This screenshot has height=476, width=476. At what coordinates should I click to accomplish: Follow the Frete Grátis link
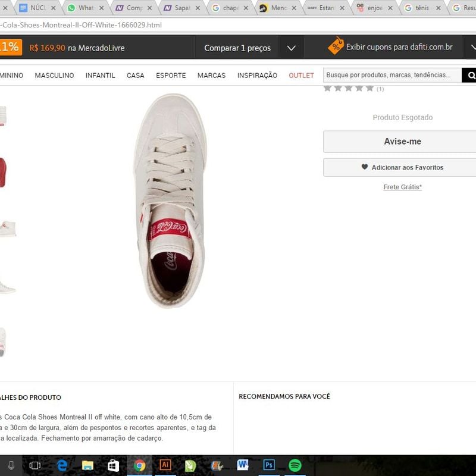(402, 187)
